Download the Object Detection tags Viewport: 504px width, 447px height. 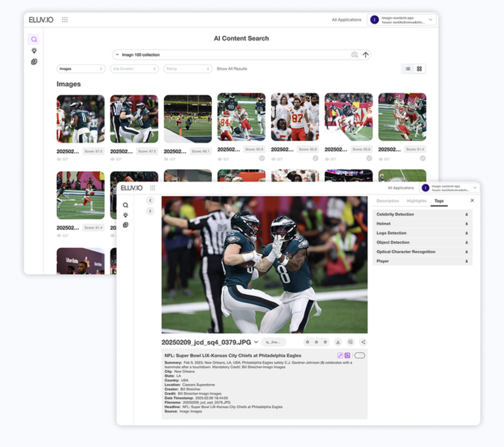tap(467, 243)
